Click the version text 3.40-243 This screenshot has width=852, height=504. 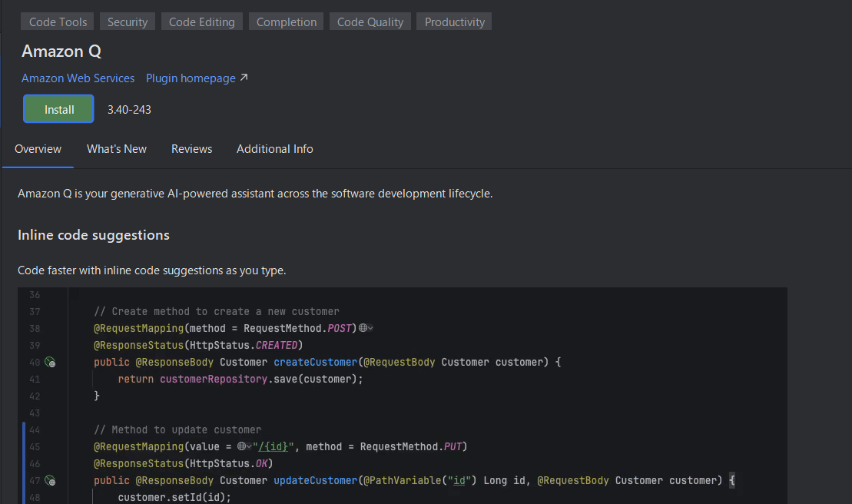click(129, 110)
